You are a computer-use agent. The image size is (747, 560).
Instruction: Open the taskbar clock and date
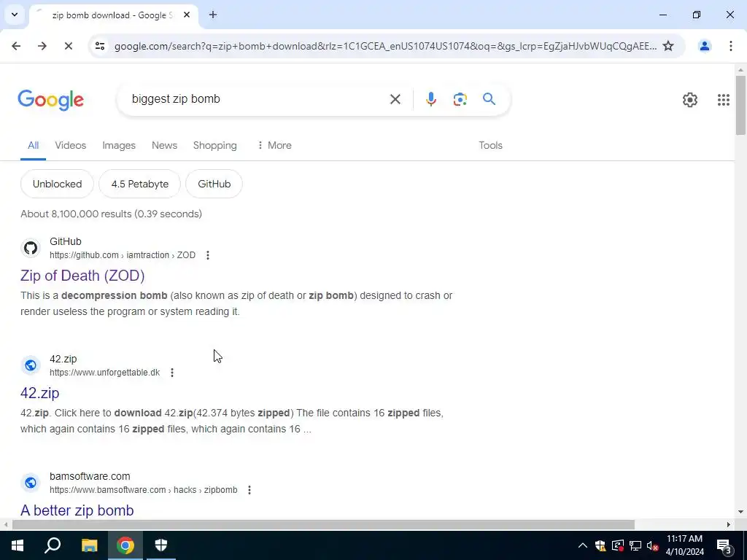click(684, 545)
